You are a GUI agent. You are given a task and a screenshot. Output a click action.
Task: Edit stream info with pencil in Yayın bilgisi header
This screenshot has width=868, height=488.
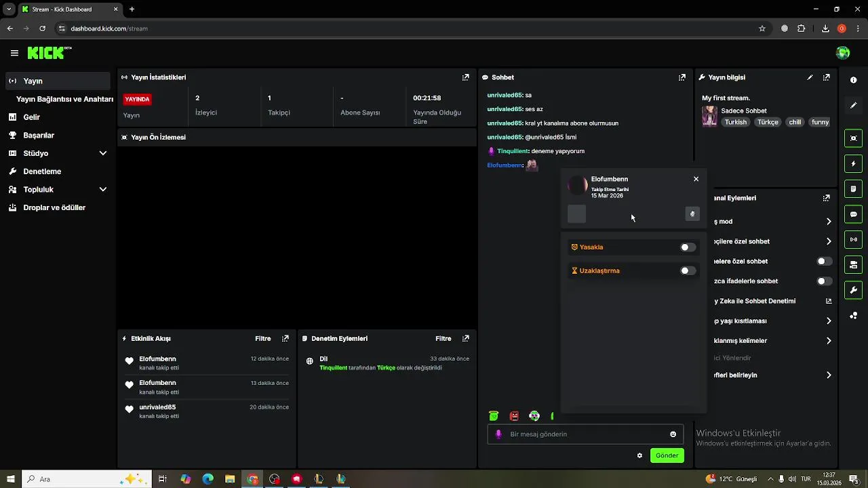coord(810,77)
